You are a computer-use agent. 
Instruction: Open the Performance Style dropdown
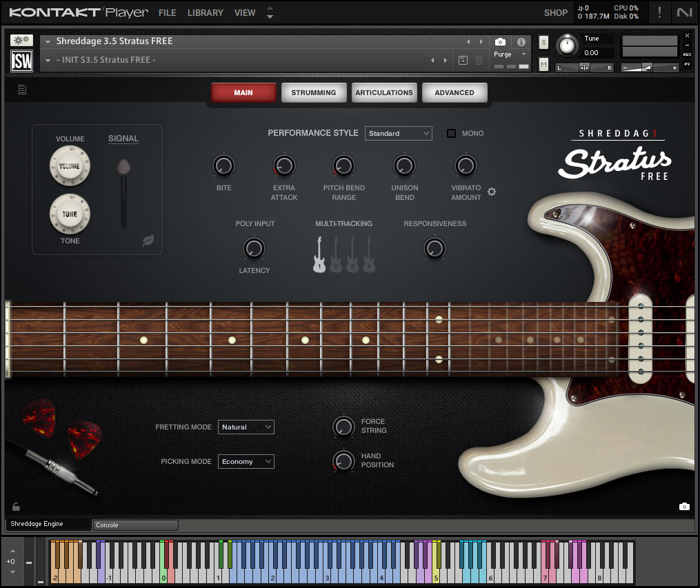[398, 134]
